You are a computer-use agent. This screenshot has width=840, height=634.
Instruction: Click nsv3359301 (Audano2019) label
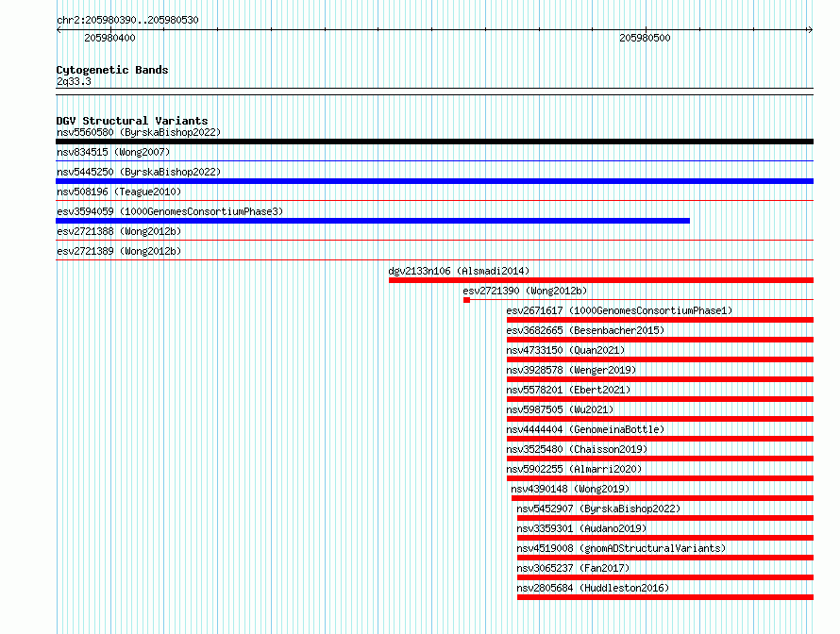(x=581, y=528)
